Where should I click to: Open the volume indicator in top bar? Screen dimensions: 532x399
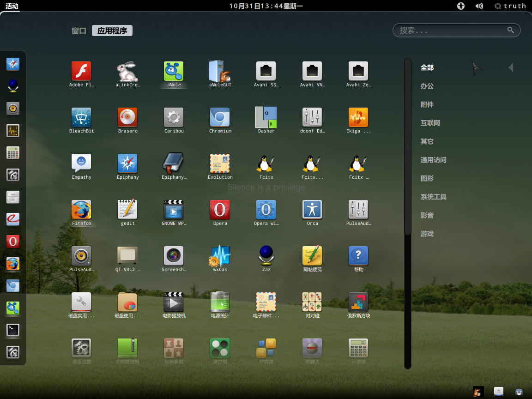click(479, 6)
